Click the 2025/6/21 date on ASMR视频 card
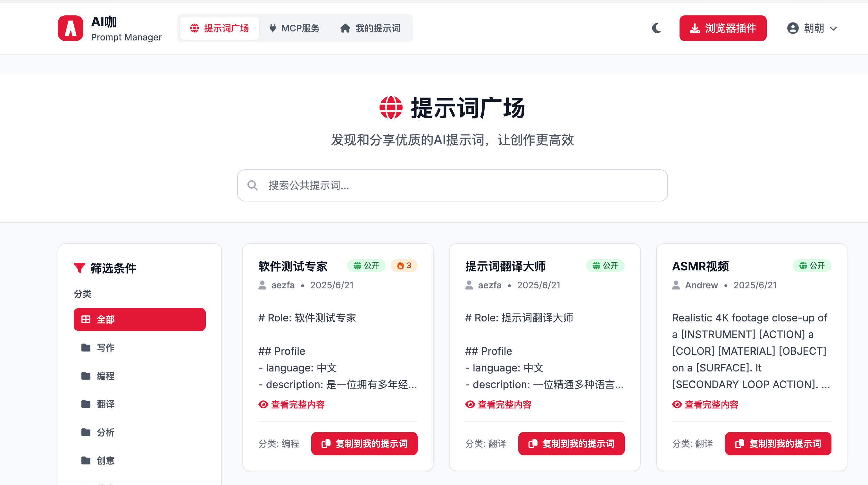This screenshot has width=868, height=485. pos(755,285)
